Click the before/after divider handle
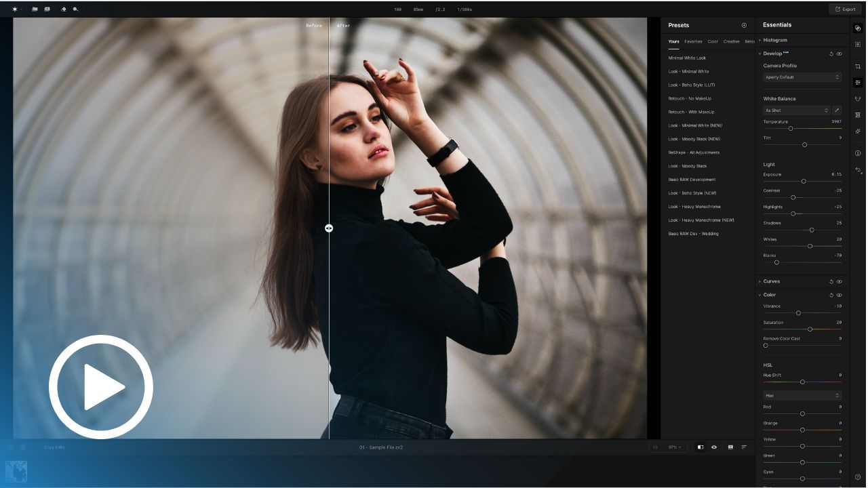The width and height of the screenshot is (868, 488). coord(329,228)
